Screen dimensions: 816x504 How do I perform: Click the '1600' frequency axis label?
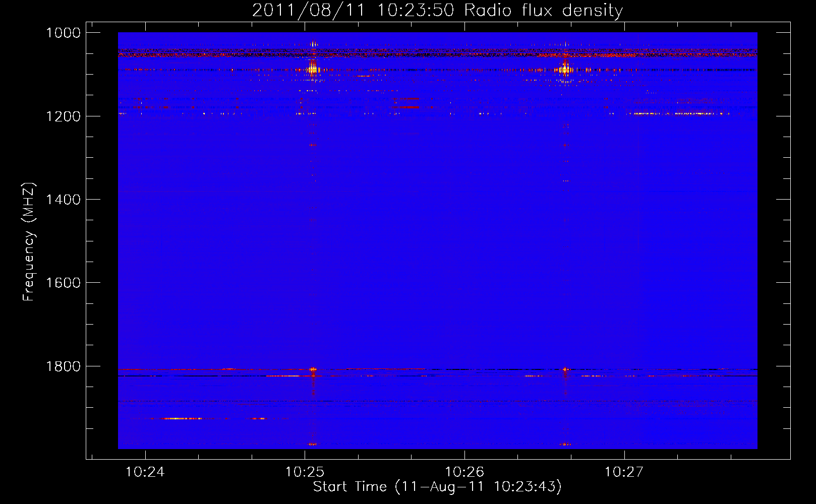click(63, 283)
